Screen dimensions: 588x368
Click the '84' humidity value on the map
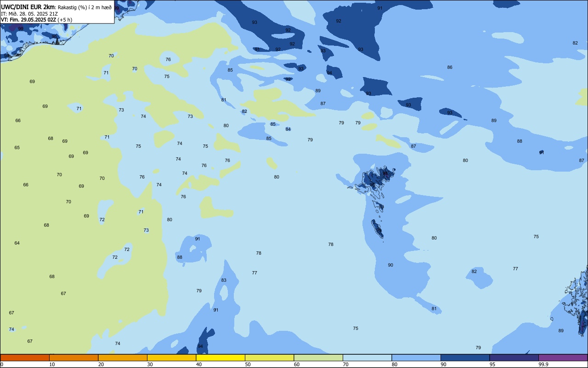point(288,129)
